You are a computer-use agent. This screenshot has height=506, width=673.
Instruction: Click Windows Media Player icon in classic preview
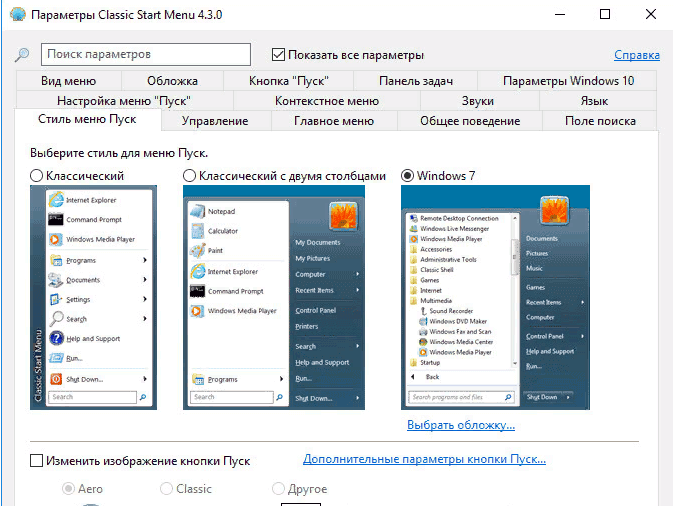coord(56,239)
